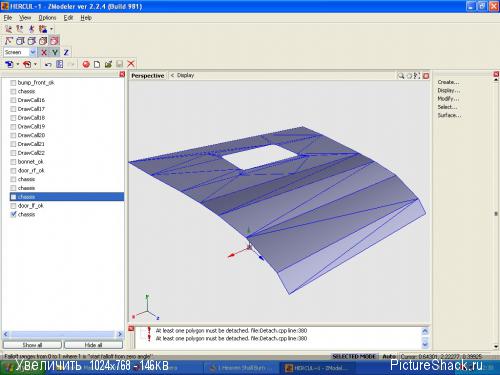Tick the DrawCall17 checkbox
This screenshot has width=500, height=375.
click(13, 109)
